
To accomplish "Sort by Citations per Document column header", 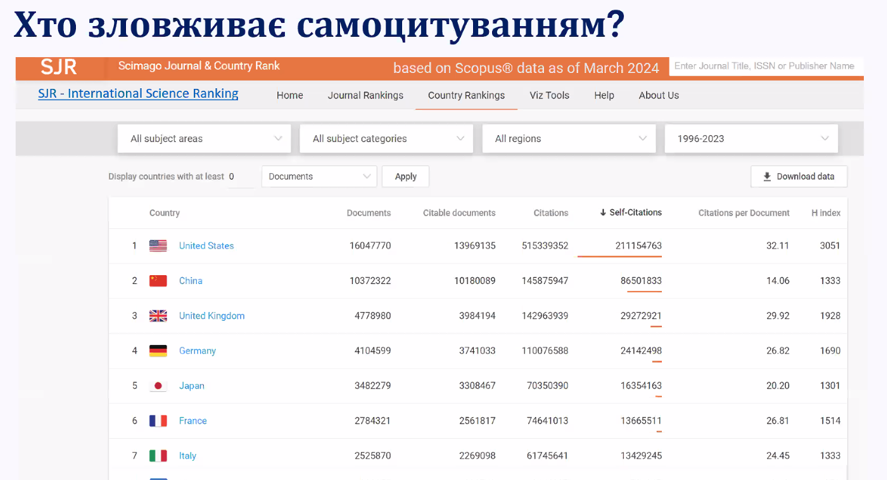I will [x=743, y=213].
